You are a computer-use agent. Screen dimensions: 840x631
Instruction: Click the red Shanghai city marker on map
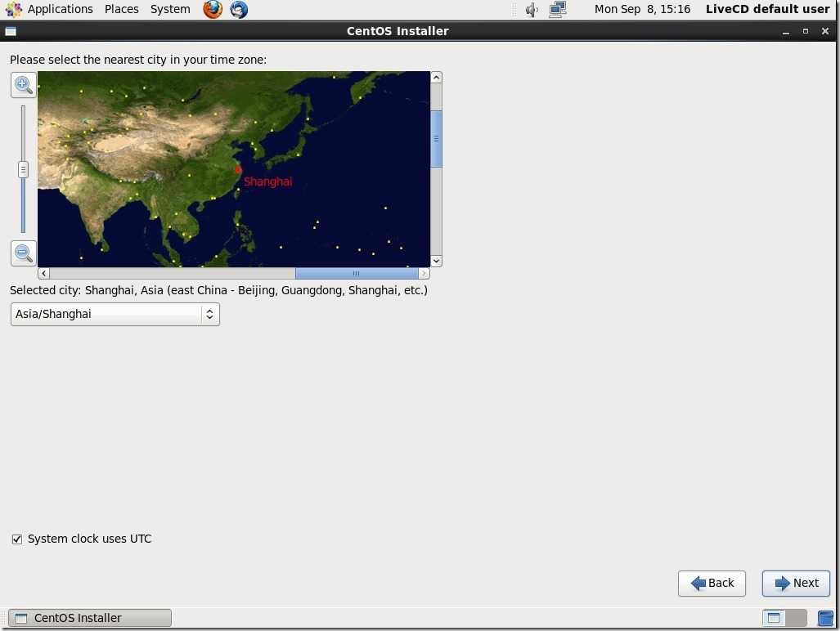point(238,170)
